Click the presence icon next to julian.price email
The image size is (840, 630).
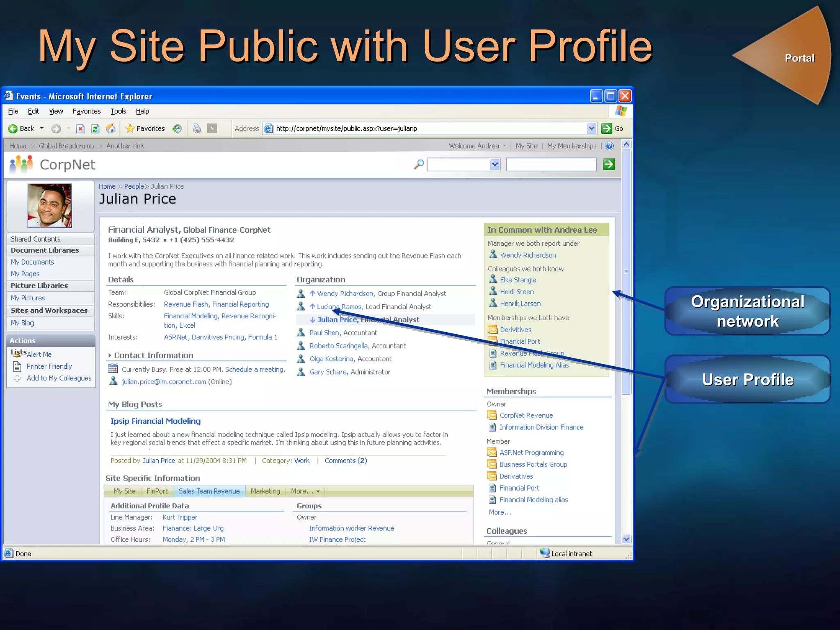point(113,381)
